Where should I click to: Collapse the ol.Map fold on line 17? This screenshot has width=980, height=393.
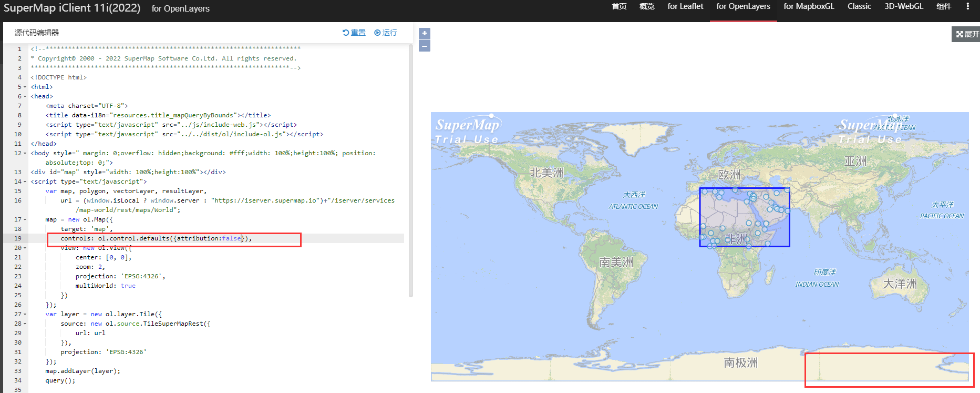coord(25,220)
